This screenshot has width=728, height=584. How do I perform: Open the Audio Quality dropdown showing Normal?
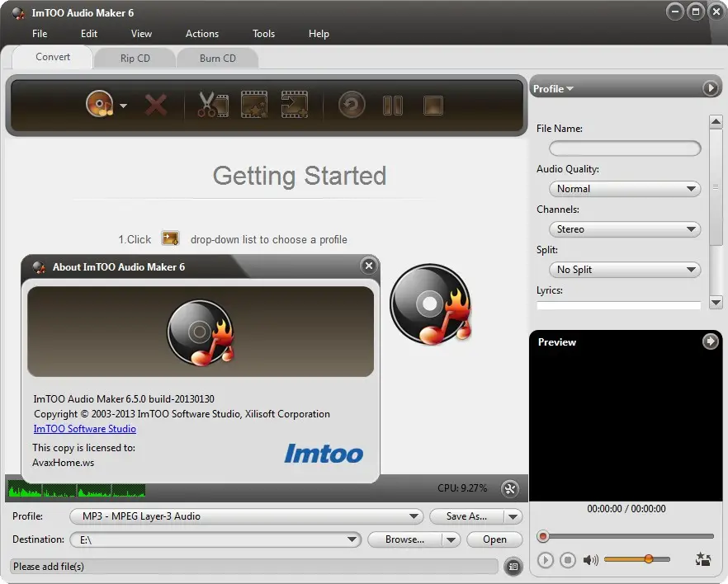[x=625, y=189]
